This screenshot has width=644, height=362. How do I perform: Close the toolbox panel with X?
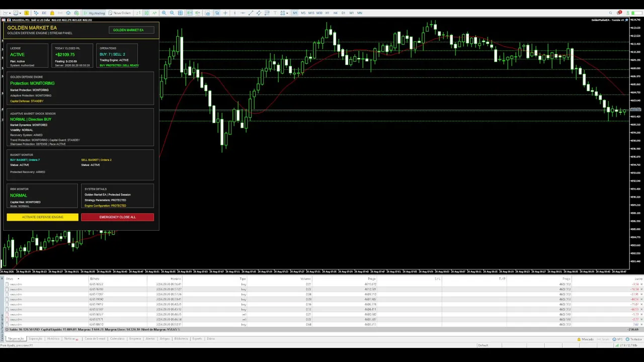(x=2, y=279)
